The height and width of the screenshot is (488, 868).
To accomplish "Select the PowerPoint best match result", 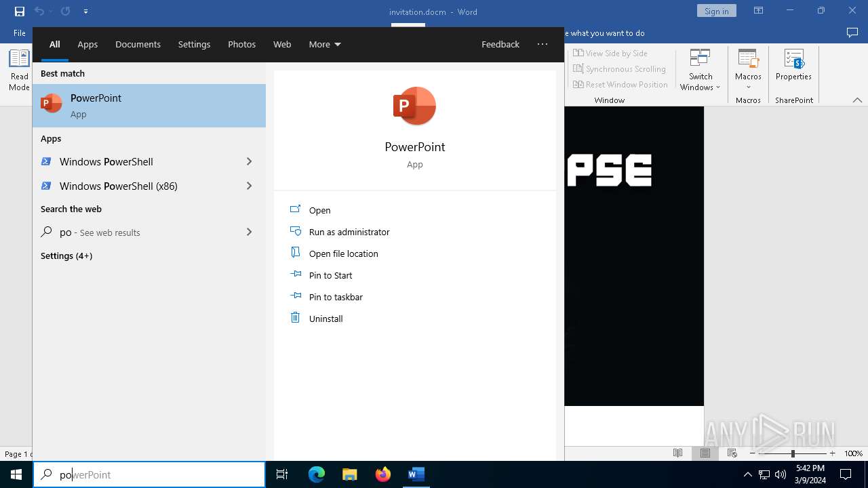I will [x=149, y=106].
